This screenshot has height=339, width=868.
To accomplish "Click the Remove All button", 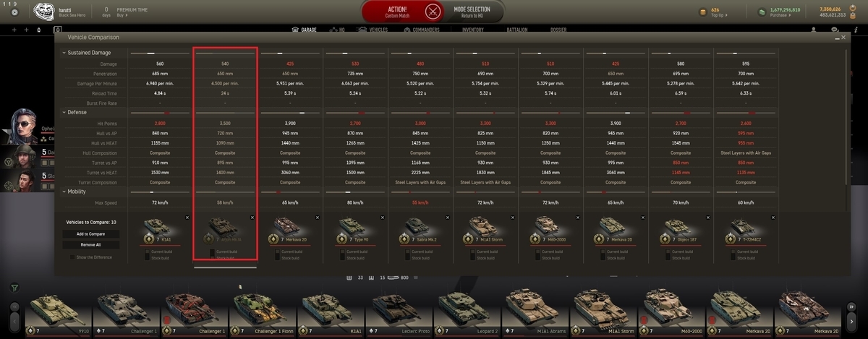I will (x=91, y=245).
